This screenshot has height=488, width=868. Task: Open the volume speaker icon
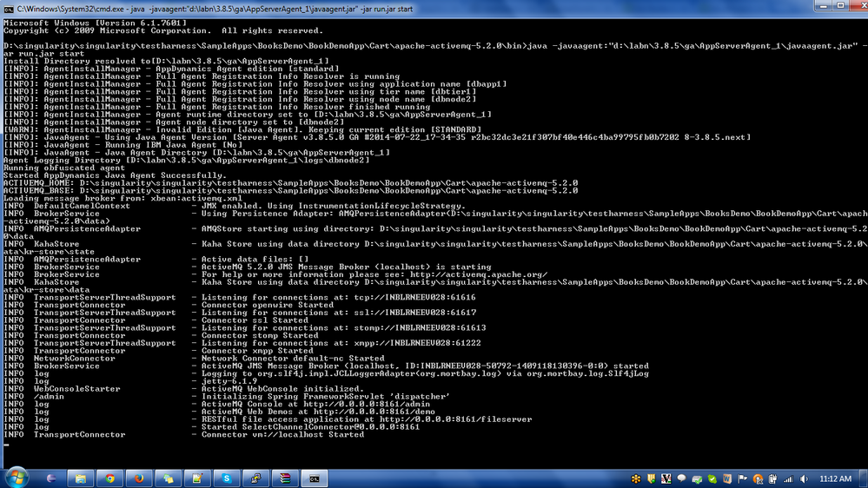(x=804, y=479)
